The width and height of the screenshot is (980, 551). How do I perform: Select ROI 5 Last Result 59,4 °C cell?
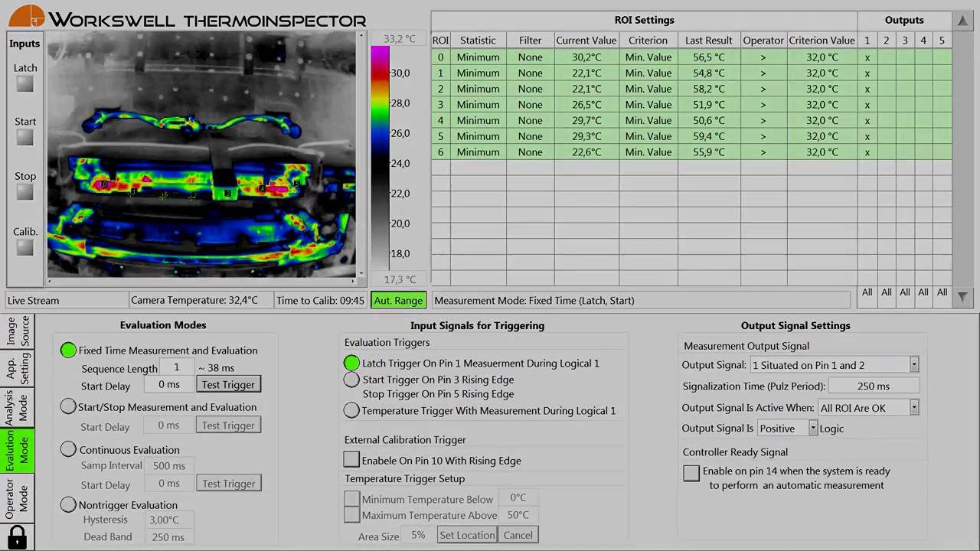708,136
